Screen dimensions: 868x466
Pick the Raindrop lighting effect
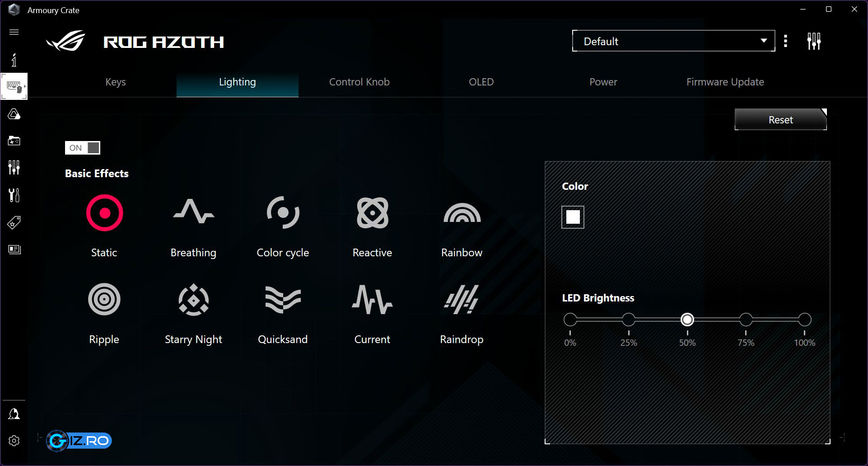[x=462, y=299]
